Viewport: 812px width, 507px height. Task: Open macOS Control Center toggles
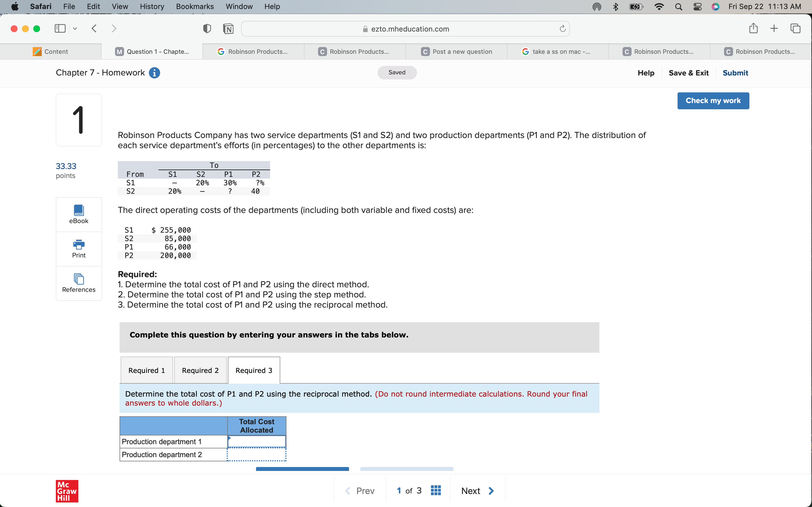(x=697, y=7)
